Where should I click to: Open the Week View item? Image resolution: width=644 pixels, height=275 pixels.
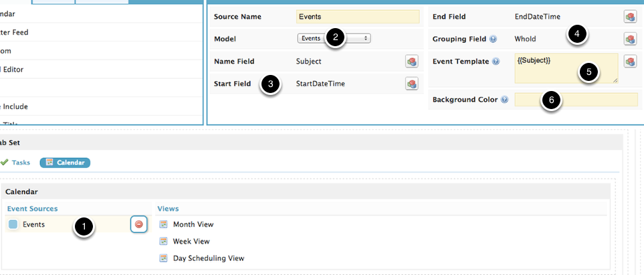click(x=191, y=242)
